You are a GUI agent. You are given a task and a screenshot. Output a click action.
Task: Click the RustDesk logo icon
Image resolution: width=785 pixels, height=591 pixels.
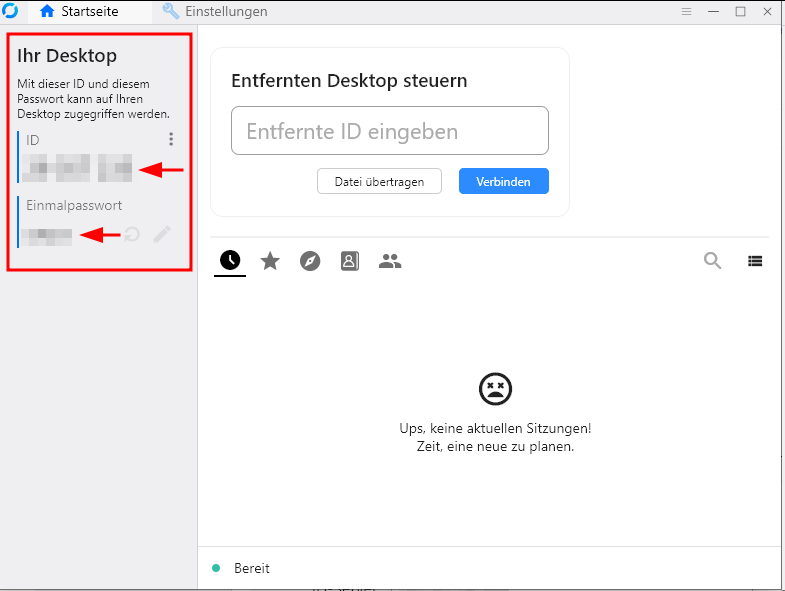(x=11, y=12)
